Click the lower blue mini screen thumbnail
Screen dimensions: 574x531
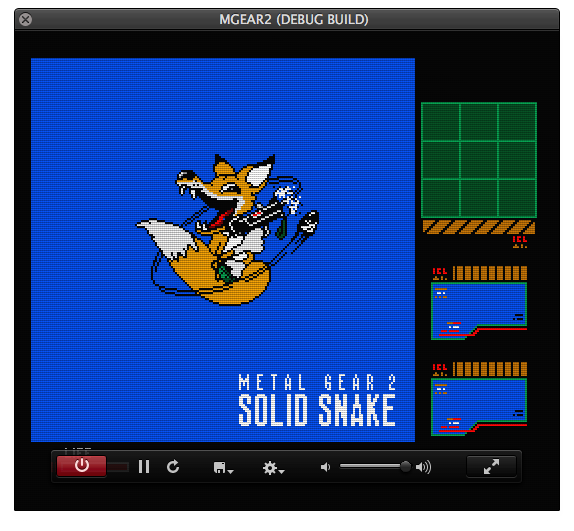(x=479, y=407)
